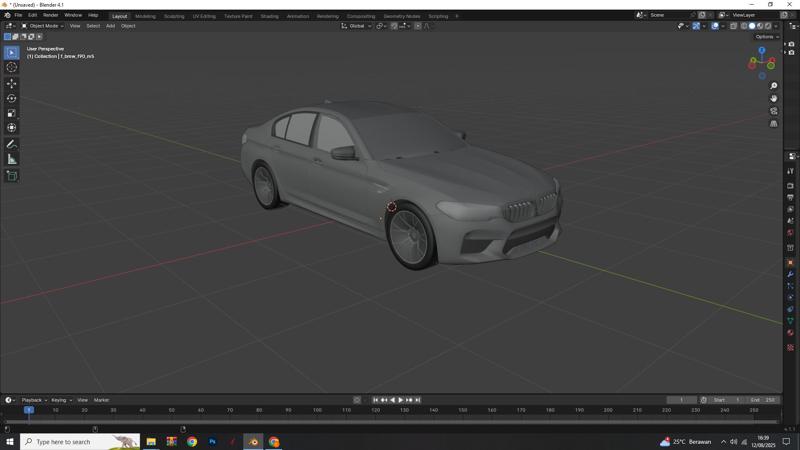
Task: Open Blender from Windows taskbar
Action: point(253,442)
